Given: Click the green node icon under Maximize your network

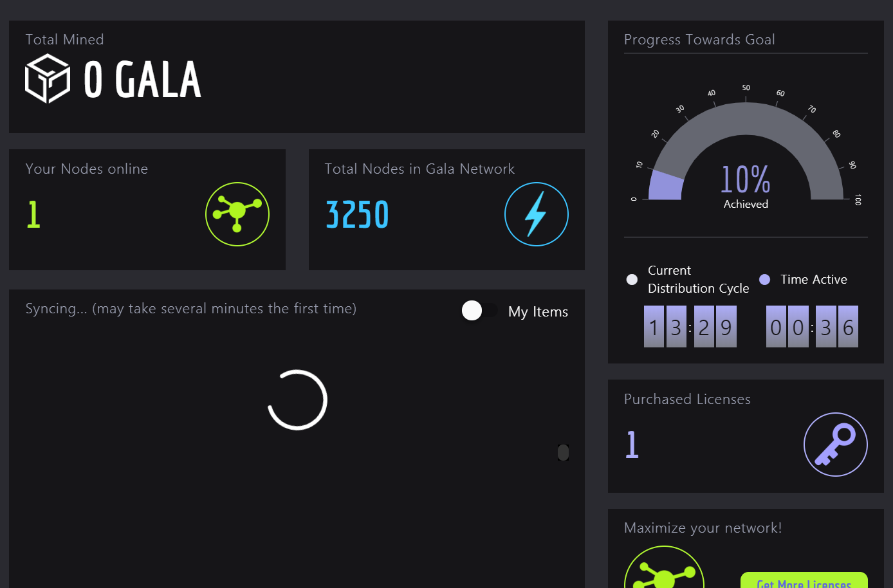Looking at the screenshot, I should 664,567.
